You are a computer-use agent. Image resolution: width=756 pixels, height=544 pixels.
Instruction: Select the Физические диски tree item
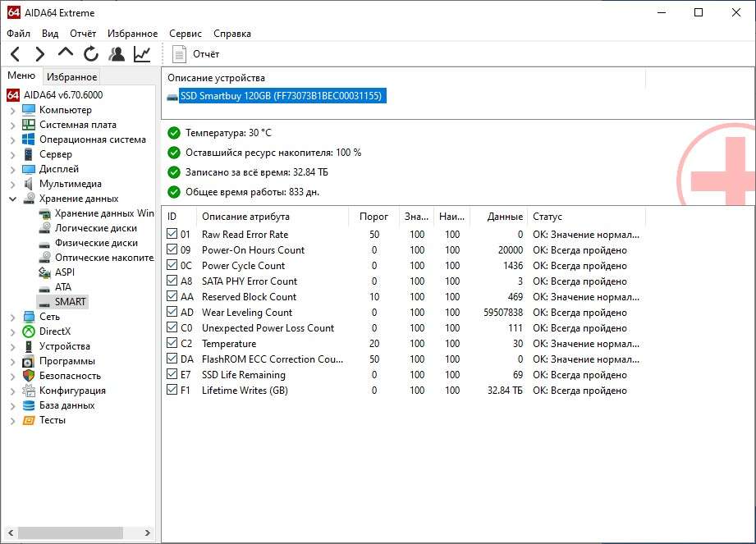[96, 243]
